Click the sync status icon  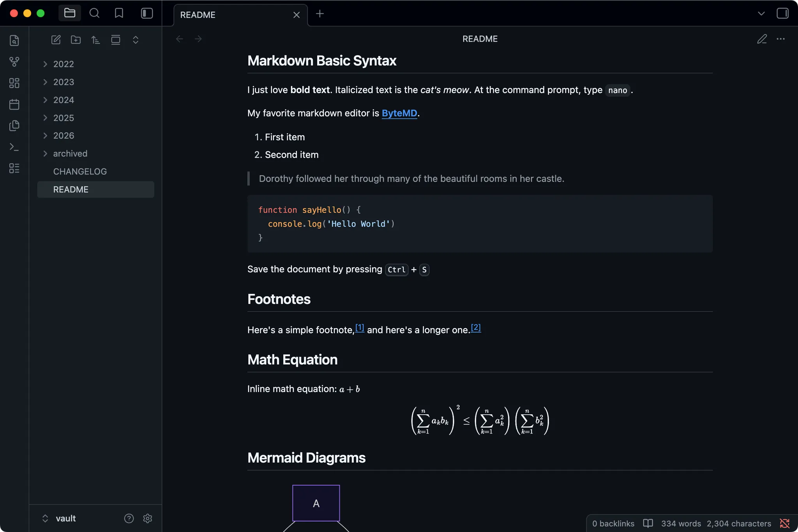coord(785,523)
